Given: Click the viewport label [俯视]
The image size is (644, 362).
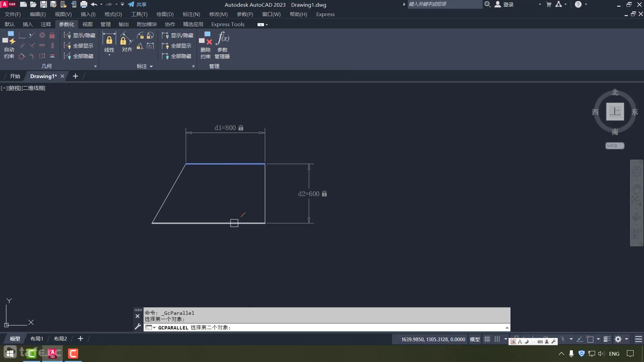Looking at the screenshot, I should (14, 88).
